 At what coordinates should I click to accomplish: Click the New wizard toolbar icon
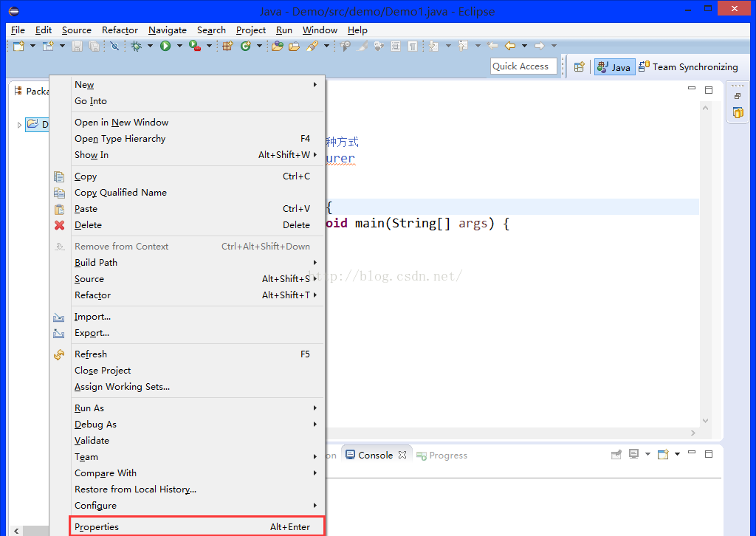tap(18, 46)
